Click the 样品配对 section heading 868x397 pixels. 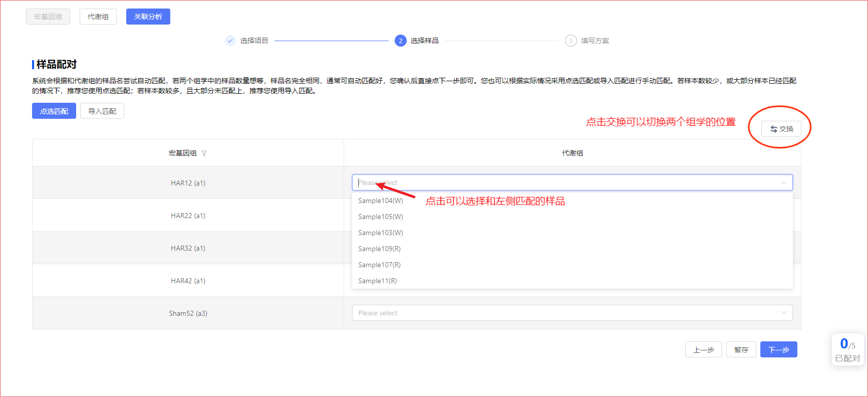(57, 64)
